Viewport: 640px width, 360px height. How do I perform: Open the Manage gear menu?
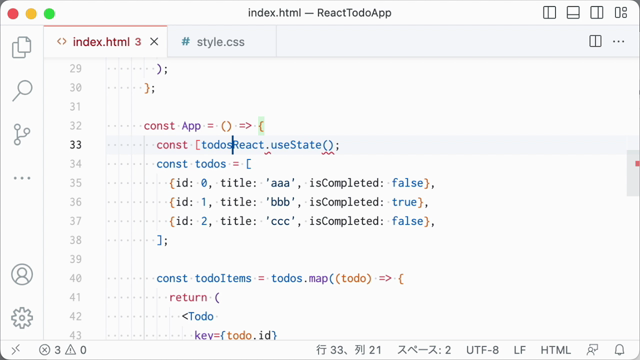[x=22, y=318]
